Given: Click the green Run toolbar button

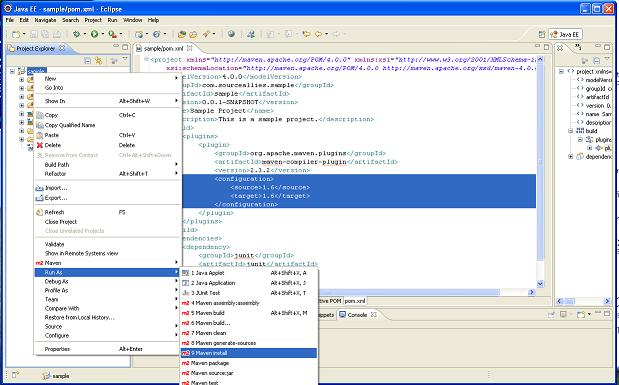Looking at the screenshot, I should pos(94,34).
